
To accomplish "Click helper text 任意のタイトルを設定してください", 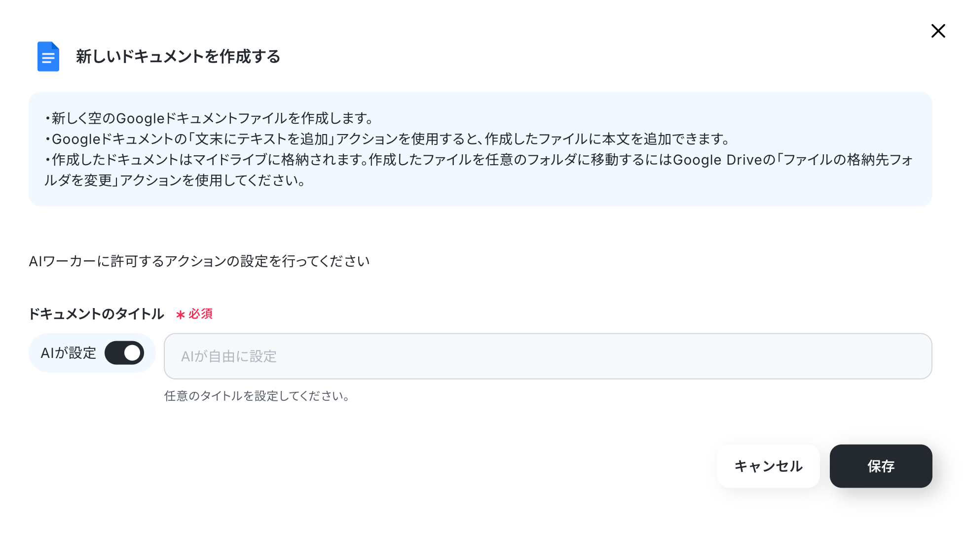I will coord(257,396).
